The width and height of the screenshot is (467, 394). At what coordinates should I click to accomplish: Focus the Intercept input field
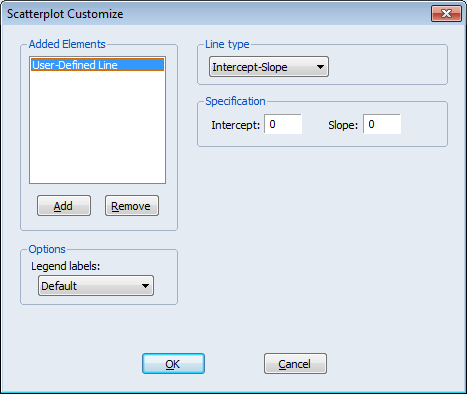pyautogui.click(x=283, y=124)
